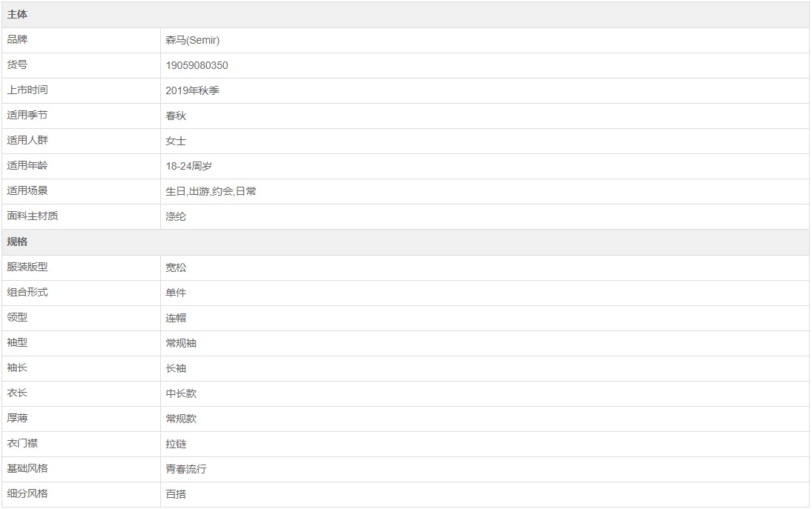Click the 面料主材质 row label
Image resolution: width=812 pixels, height=509 pixels.
pyautogui.click(x=33, y=216)
